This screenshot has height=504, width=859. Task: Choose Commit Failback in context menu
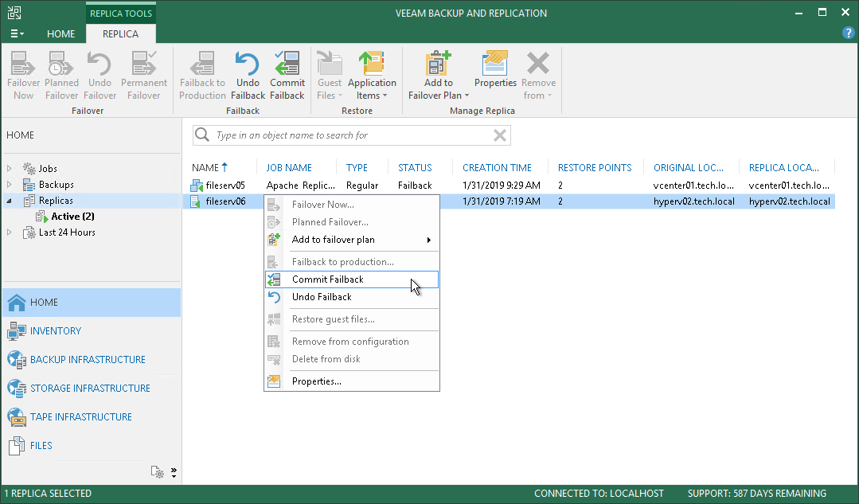(351, 279)
